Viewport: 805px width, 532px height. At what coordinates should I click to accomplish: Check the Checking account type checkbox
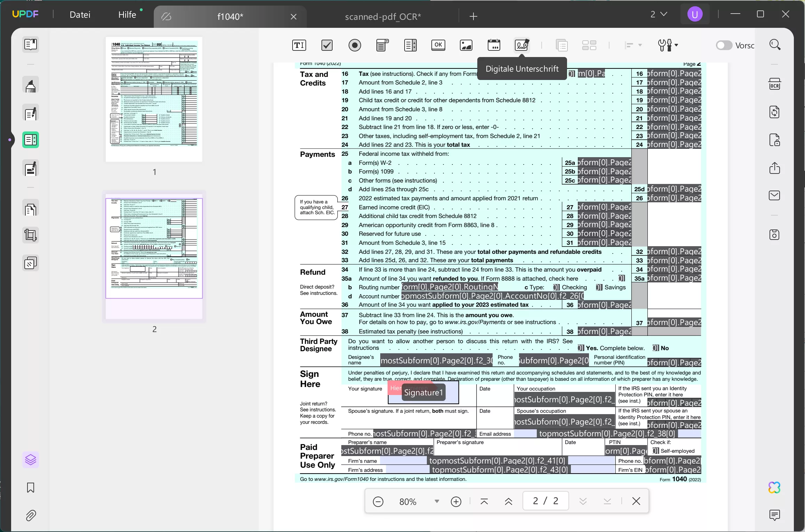pyautogui.click(x=556, y=288)
